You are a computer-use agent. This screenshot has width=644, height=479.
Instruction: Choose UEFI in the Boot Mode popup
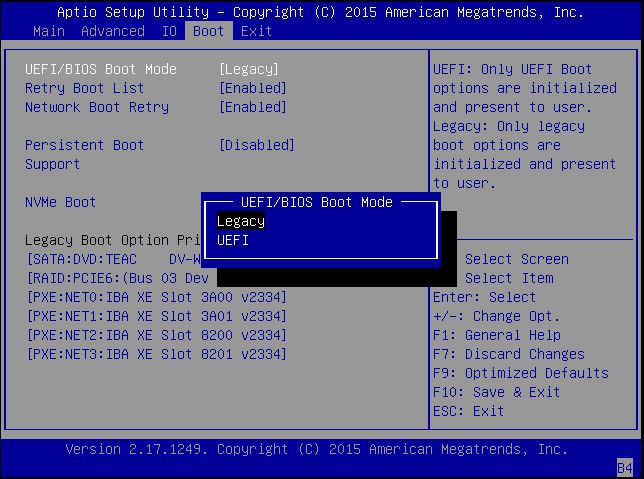[x=233, y=240]
